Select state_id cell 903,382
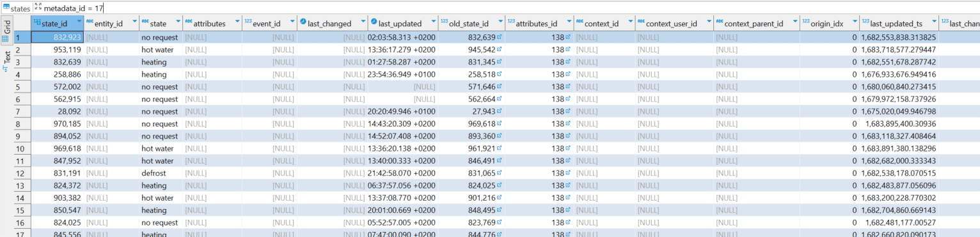 58,198
